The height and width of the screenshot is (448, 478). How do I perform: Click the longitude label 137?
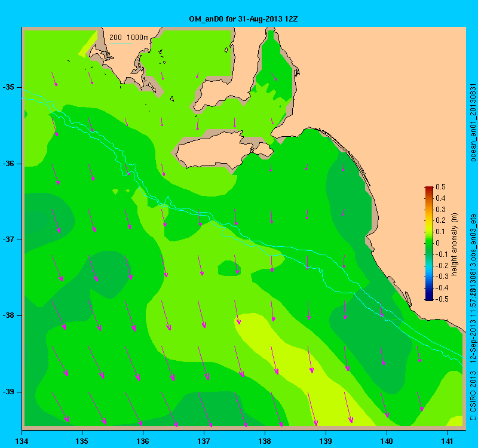click(204, 441)
